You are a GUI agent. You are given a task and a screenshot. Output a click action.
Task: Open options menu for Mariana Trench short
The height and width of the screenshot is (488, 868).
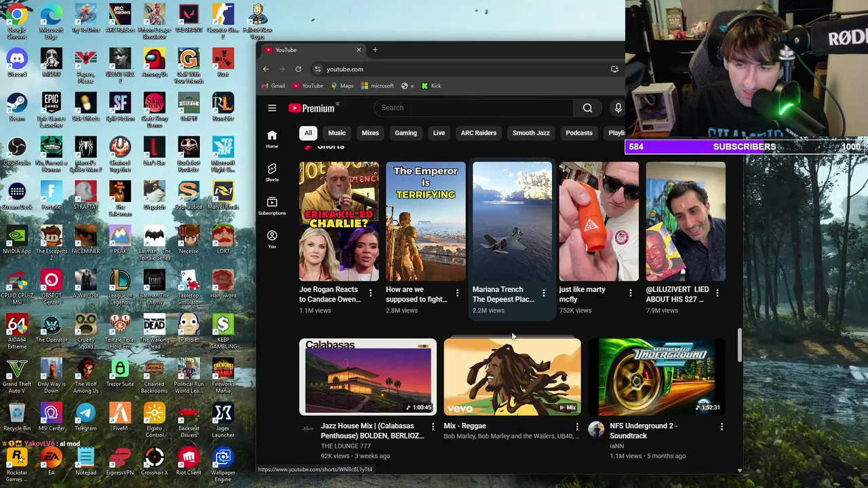[x=543, y=293]
